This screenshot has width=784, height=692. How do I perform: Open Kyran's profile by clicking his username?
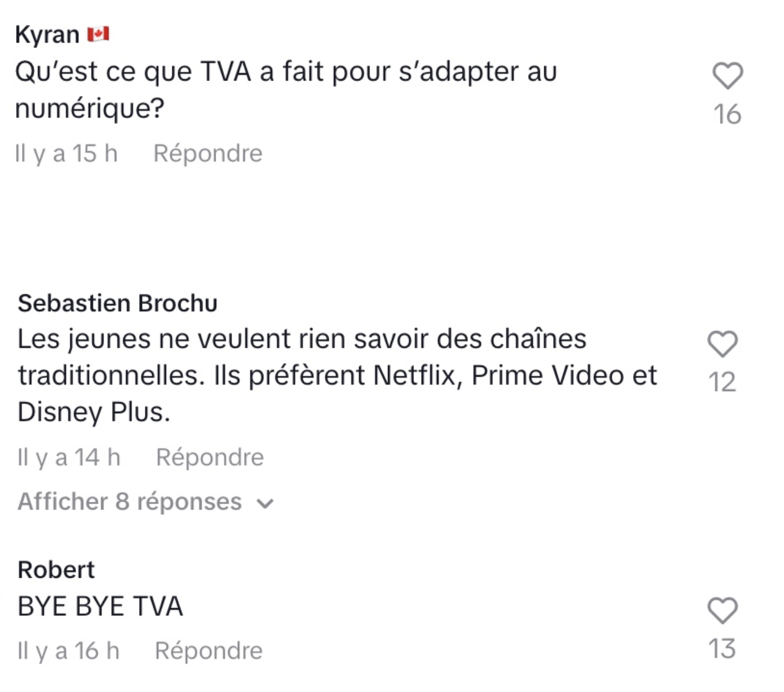coord(47,34)
